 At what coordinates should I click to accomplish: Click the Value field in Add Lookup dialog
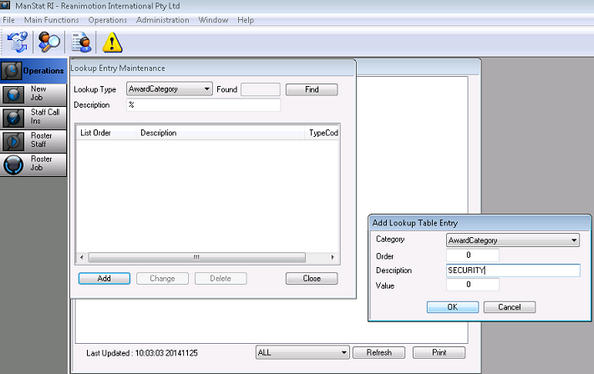[472, 285]
